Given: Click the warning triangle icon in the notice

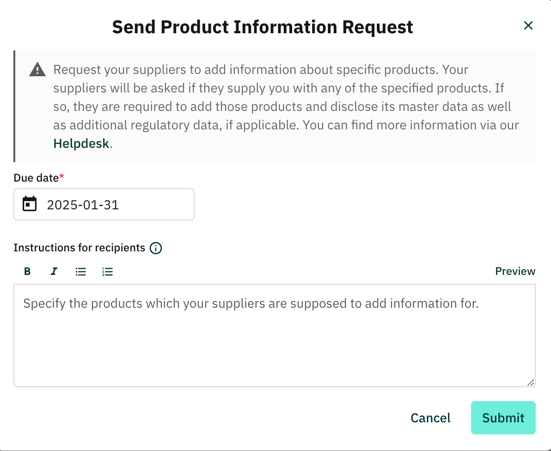Looking at the screenshot, I should (x=37, y=69).
